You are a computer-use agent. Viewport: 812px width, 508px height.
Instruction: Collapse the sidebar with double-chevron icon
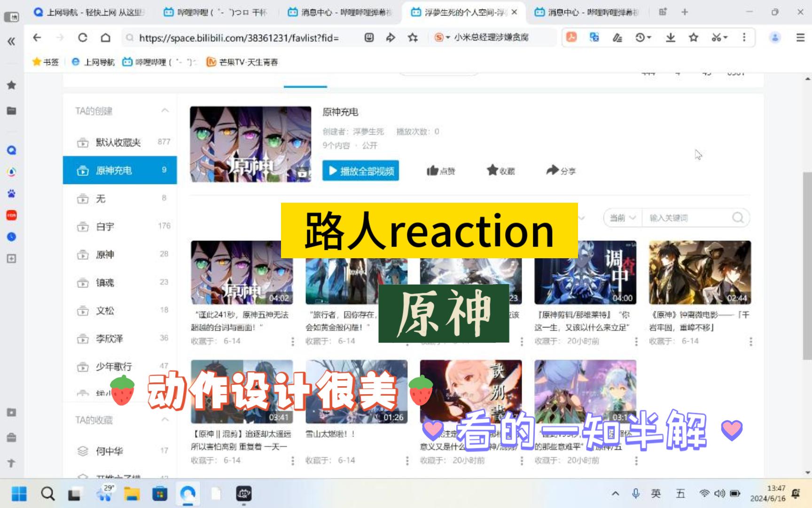coord(11,41)
